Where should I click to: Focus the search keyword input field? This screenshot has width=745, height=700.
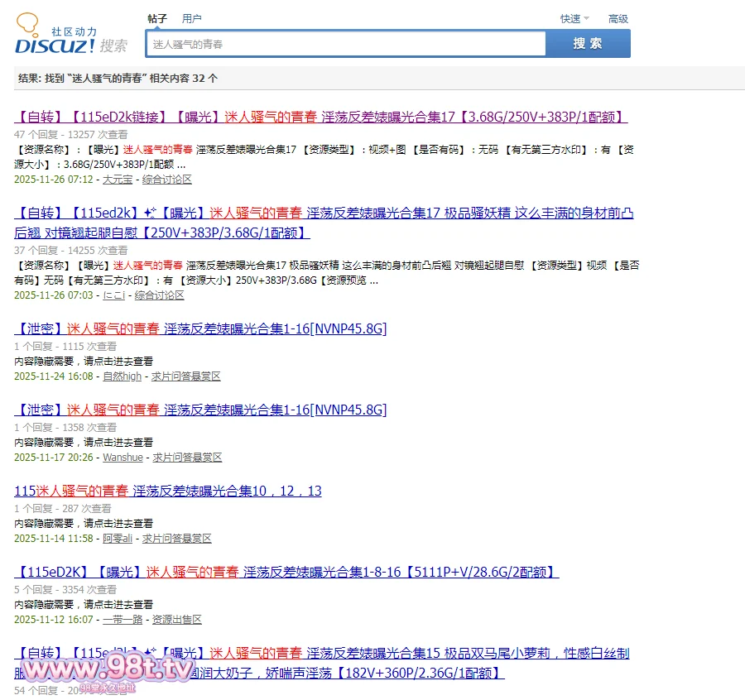click(345, 44)
